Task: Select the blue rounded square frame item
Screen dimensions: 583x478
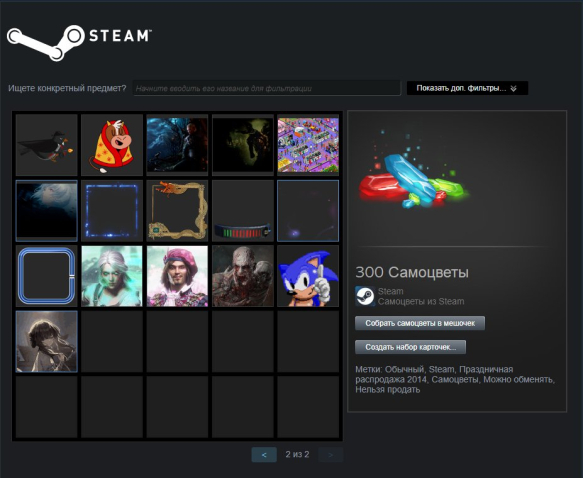Action: [46, 276]
